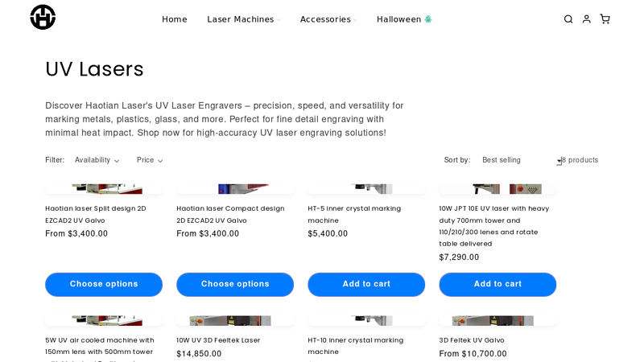Open 3D Feltek UV Galvo product link
644x362 pixels.
point(472,340)
